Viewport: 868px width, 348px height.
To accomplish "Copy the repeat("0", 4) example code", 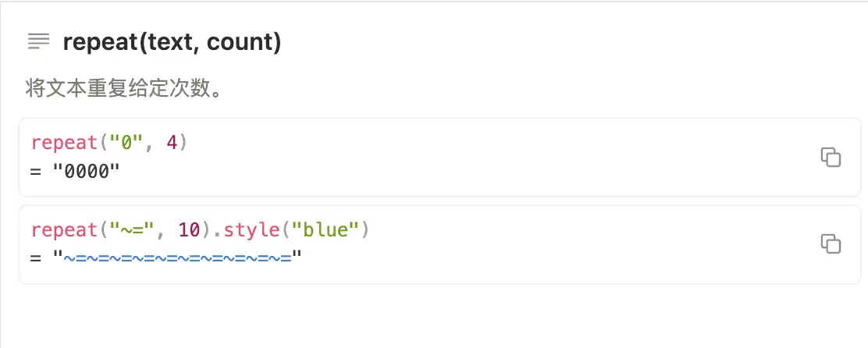I will [x=830, y=157].
